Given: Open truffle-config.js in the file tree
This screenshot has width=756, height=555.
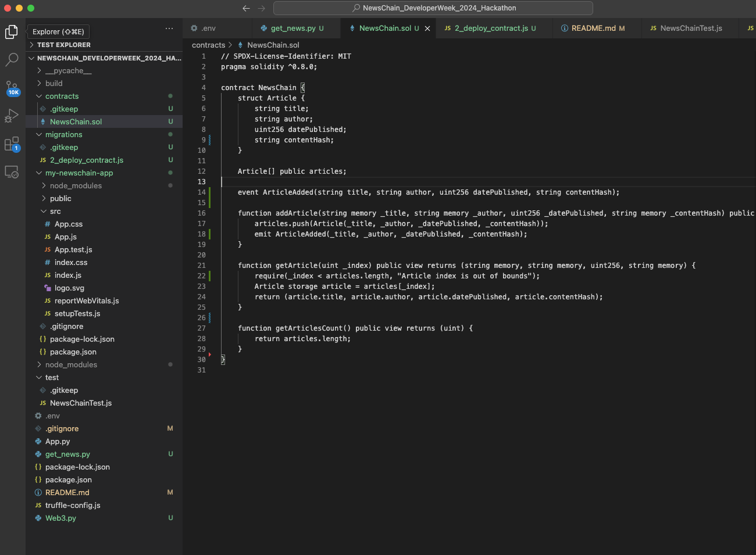Looking at the screenshot, I should (x=73, y=506).
